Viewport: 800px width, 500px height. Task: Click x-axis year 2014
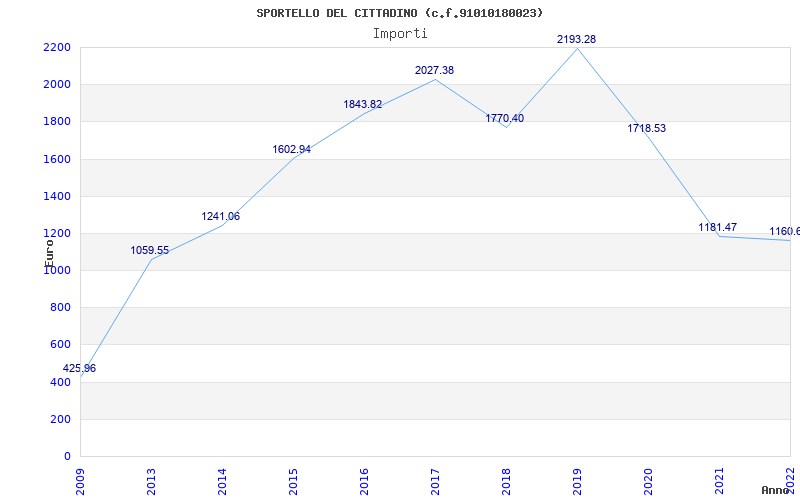tap(222, 481)
